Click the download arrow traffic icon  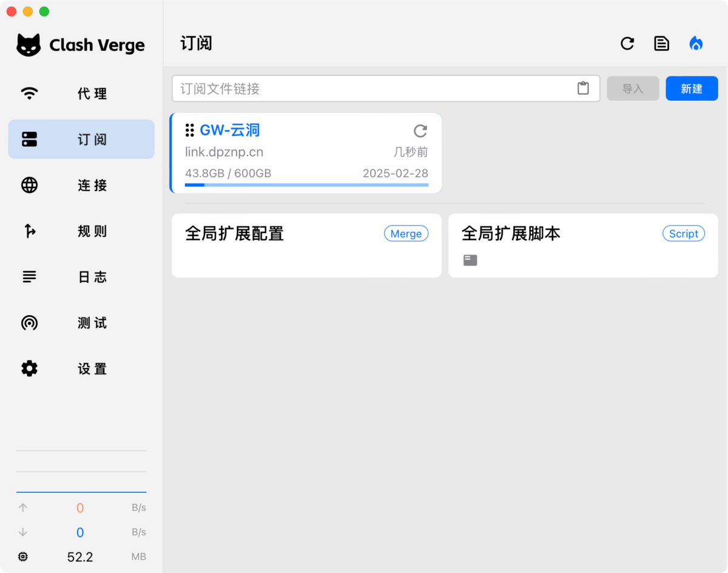tap(23, 532)
